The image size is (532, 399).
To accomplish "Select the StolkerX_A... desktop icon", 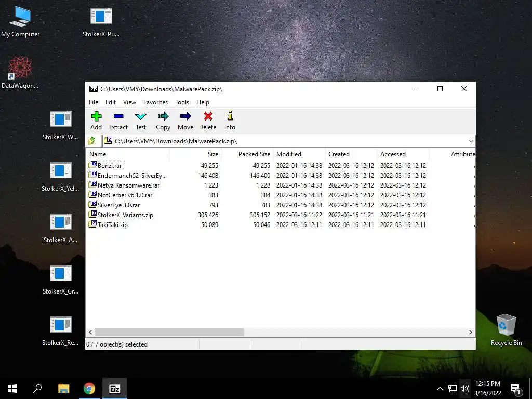I will [60, 228].
